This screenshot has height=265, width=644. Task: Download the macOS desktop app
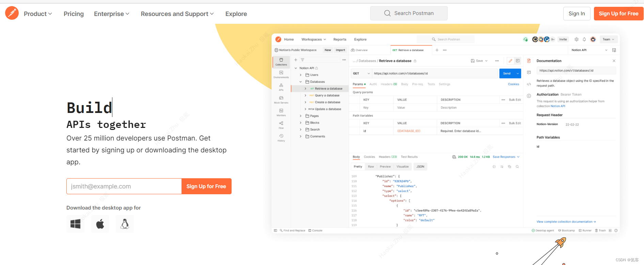[100, 224]
